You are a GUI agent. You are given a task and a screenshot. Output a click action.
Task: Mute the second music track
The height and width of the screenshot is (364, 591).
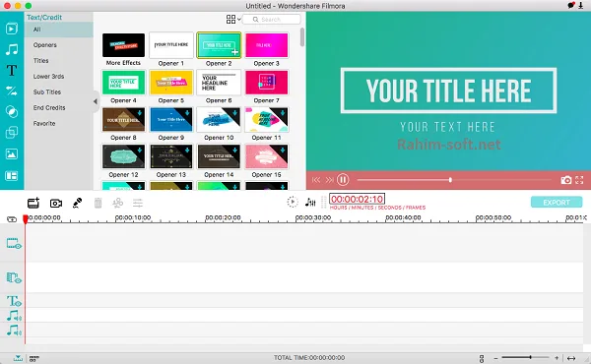tap(14, 331)
